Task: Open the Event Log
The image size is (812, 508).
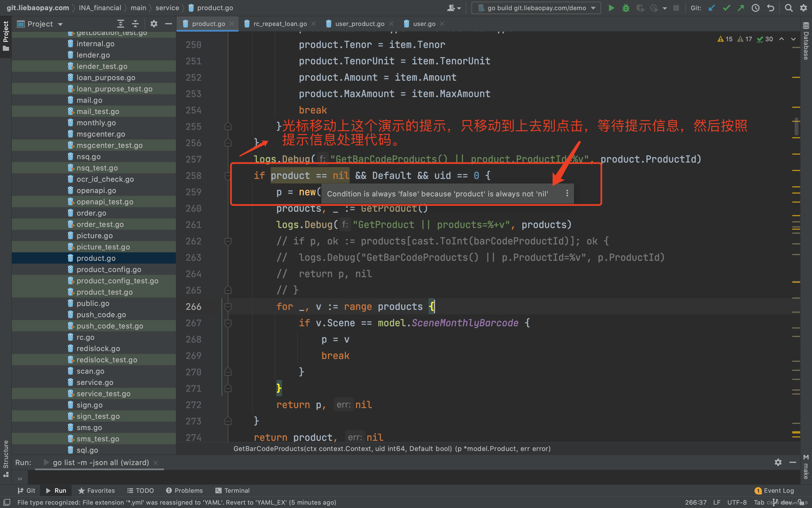Action: 774,491
